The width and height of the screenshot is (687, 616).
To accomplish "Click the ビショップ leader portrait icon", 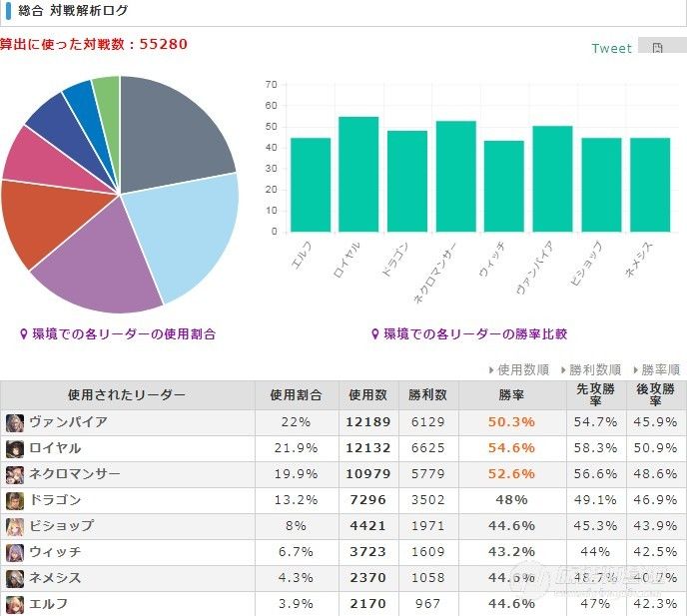I will pyautogui.click(x=15, y=526).
